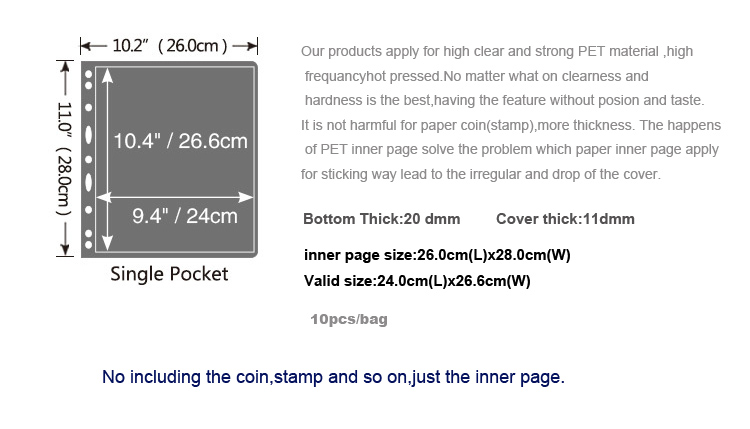Click the 10.2" (26.0cm) top dimension
The image size is (750, 429).
pyautogui.click(x=170, y=46)
